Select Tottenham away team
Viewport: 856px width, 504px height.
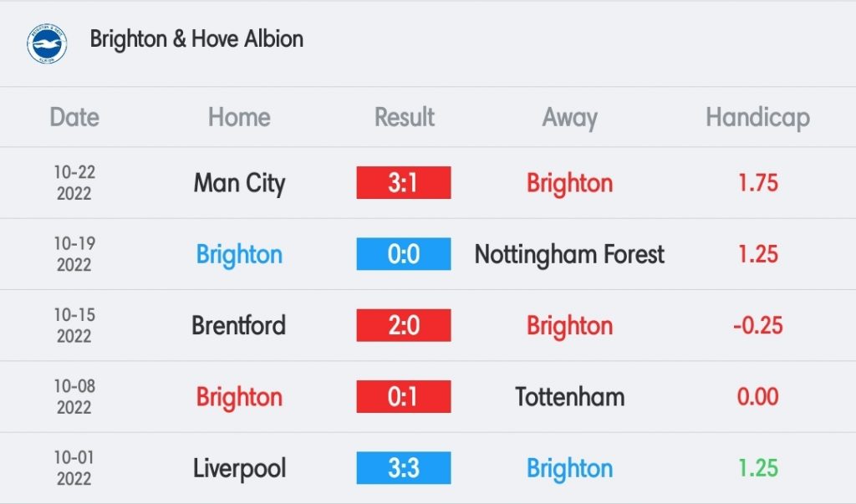[x=569, y=397]
